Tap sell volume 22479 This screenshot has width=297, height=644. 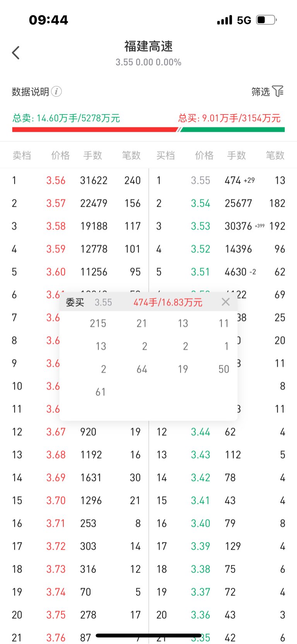[x=94, y=203]
